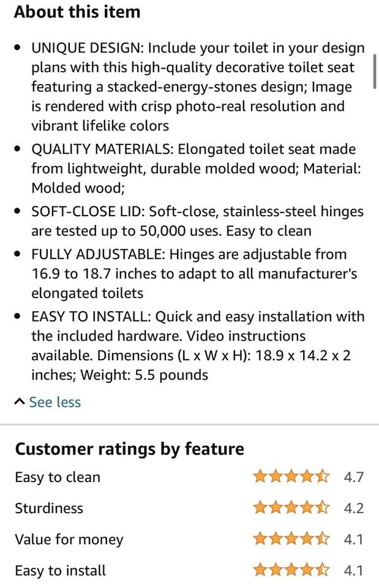
Task: Select the "About this item" heading
Action: click(77, 12)
